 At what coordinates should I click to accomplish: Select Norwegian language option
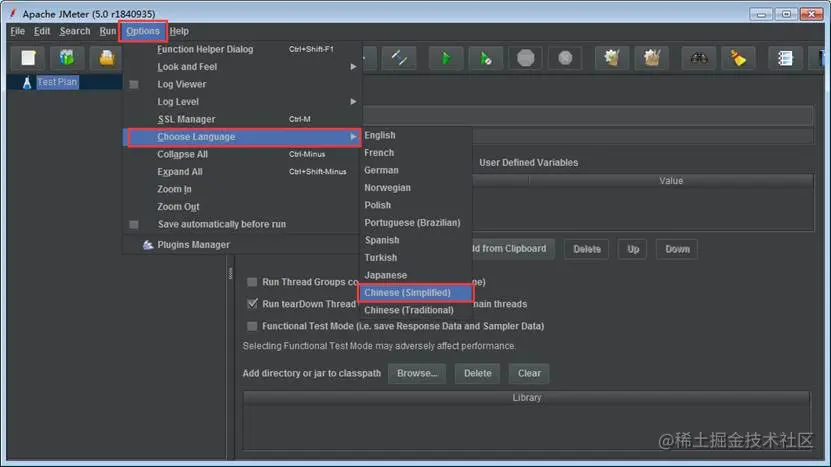(x=416, y=188)
